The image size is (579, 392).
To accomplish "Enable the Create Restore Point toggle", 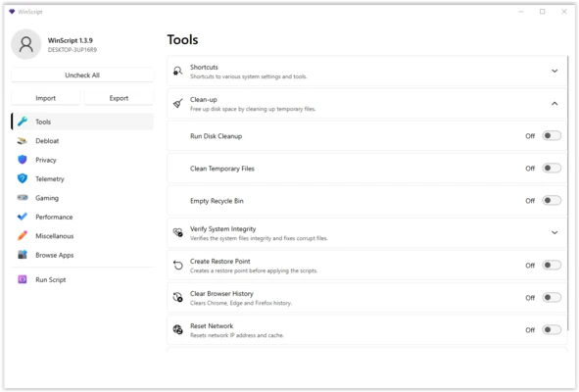I will click(552, 266).
